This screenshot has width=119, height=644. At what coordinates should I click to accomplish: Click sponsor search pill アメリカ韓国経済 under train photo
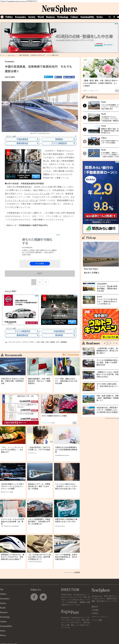coord(59,144)
